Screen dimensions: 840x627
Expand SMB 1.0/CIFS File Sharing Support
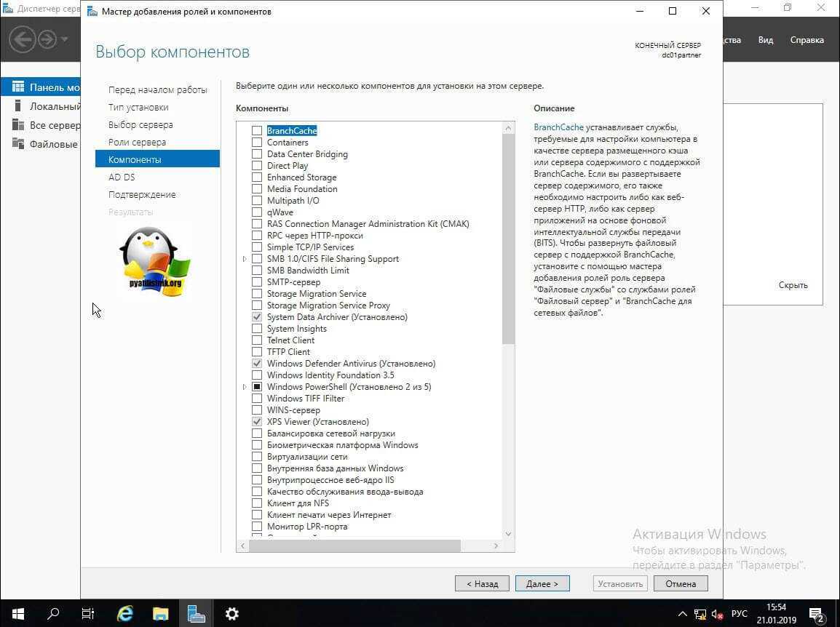pyautogui.click(x=245, y=259)
